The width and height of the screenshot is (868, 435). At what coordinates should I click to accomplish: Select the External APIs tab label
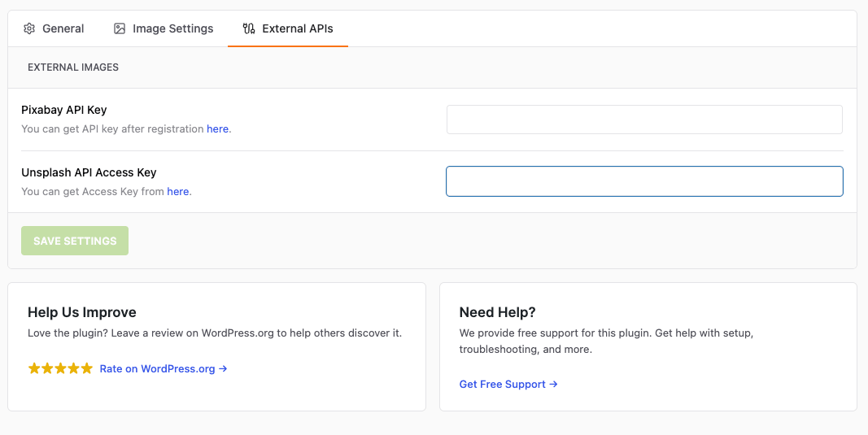click(x=297, y=28)
